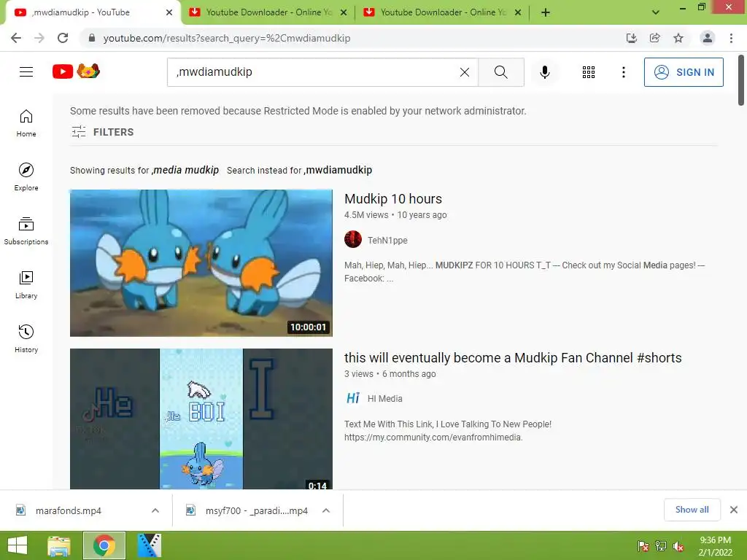
Task: Open History in the sidebar
Action: click(26, 338)
